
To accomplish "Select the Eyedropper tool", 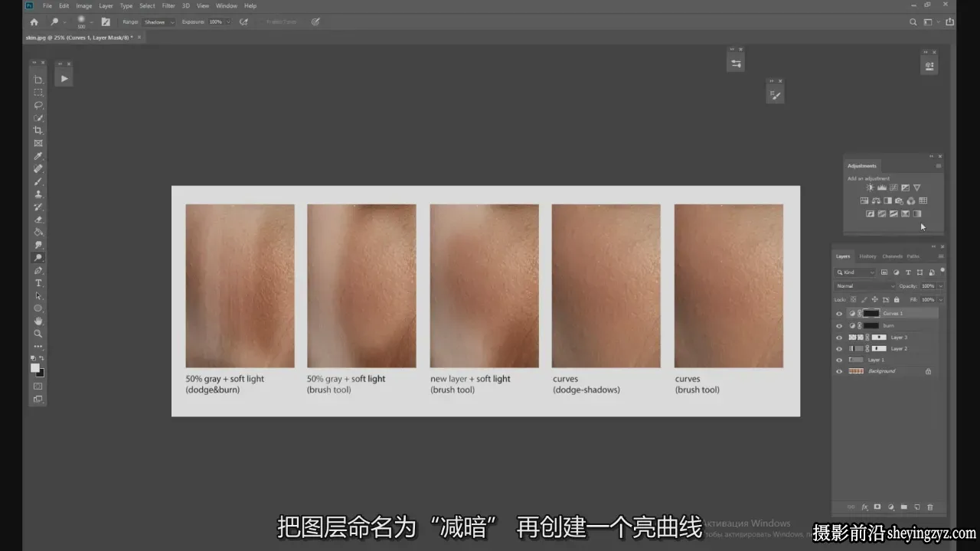I will pos(38,156).
